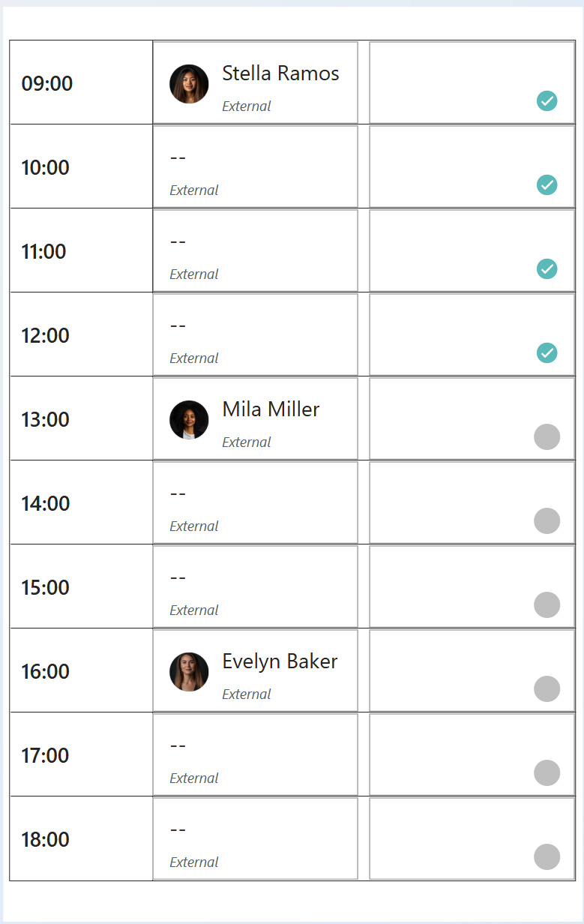Click Mila Miller's avatar picture
The width and height of the screenshot is (584, 924).
189,419
